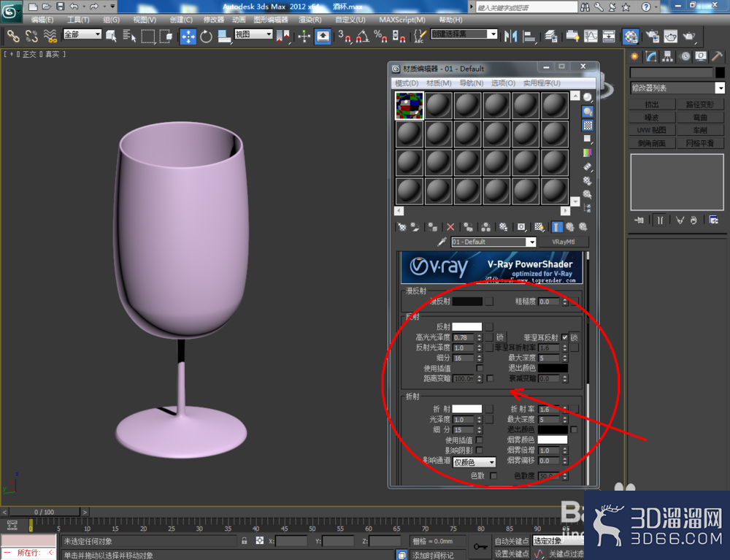This screenshot has width=730, height=560.
Task: Click the VRayMtl material type button
Action: 564,242
